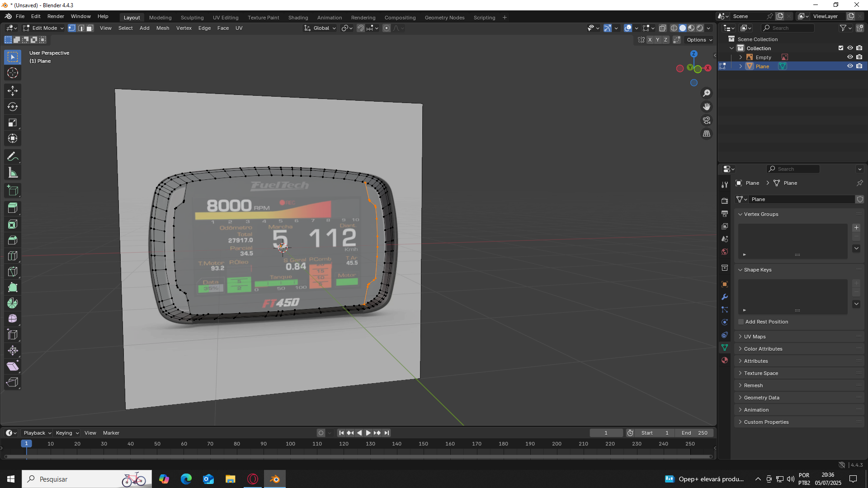This screenshot has height=488, width=868.
Task: Hide the Empty object in viewport
Action: pos(850,57)
